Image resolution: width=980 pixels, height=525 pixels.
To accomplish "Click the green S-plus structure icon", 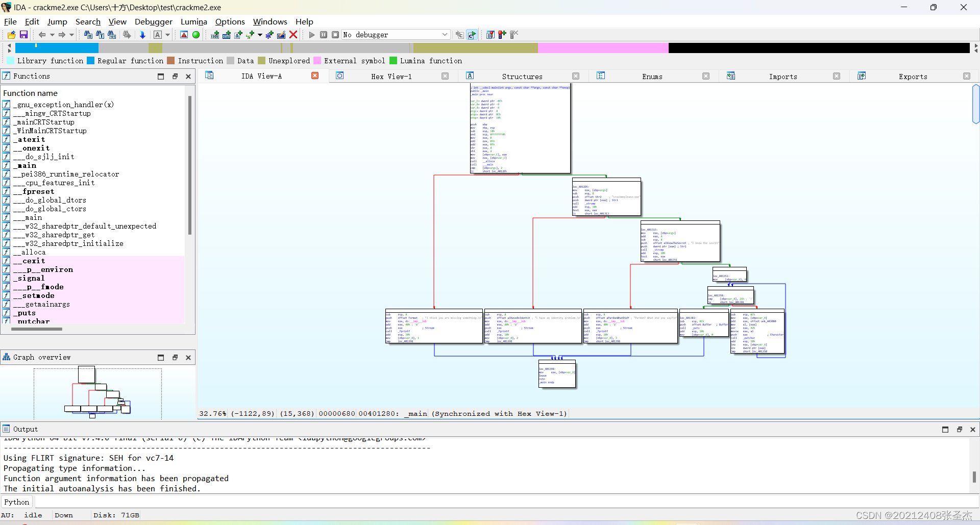I will 250,35.
